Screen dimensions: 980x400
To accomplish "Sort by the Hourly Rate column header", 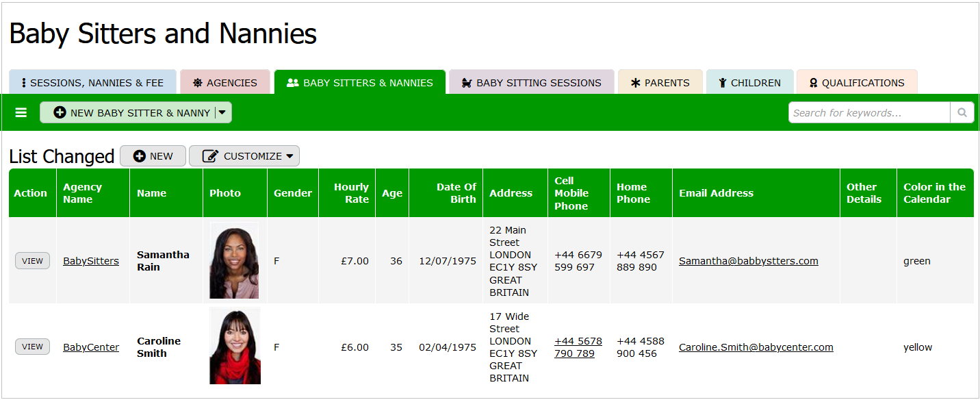I will [351, 193].
